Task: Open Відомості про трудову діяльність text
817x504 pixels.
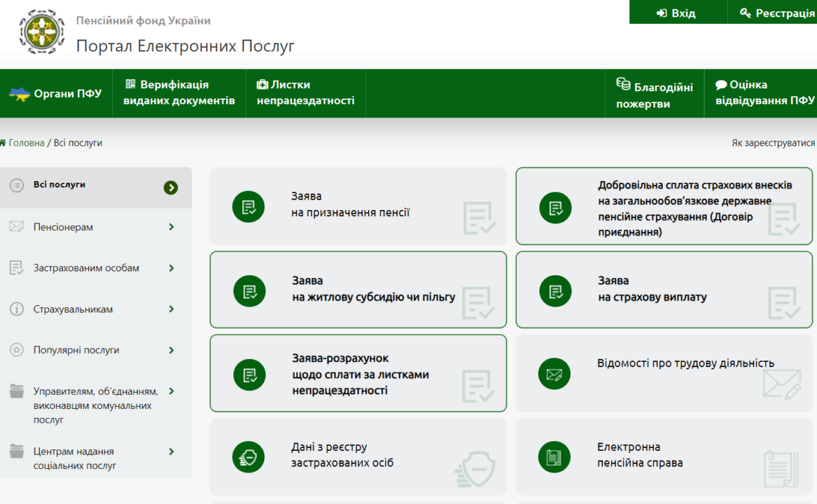Action: [685, 363]
